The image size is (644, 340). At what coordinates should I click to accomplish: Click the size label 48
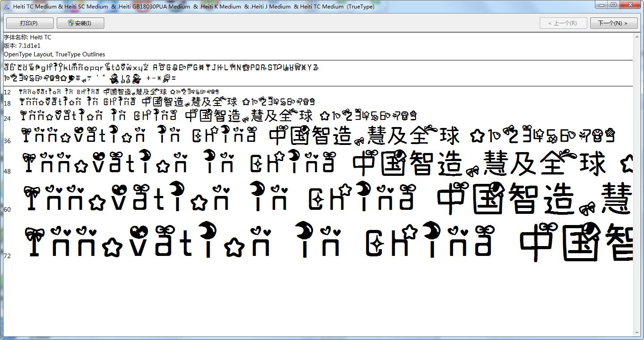pos(7,171)
